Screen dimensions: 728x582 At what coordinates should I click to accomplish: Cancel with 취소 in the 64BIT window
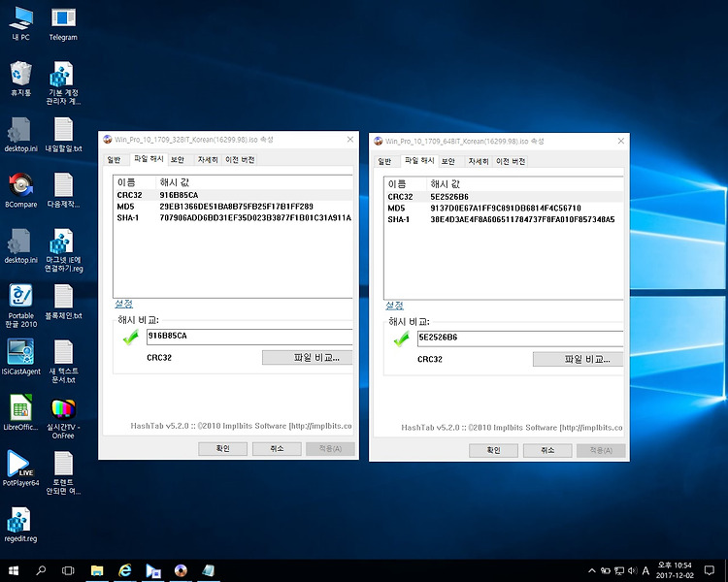pos(547,451)
